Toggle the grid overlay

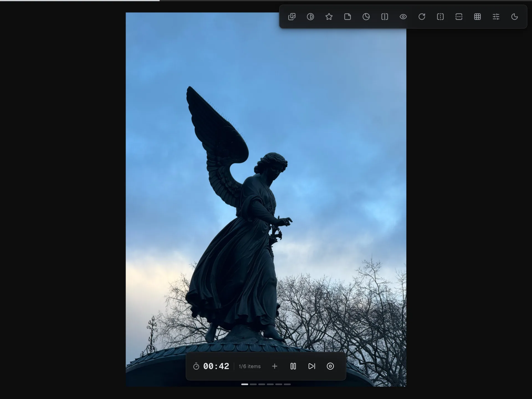coord(477,17)
